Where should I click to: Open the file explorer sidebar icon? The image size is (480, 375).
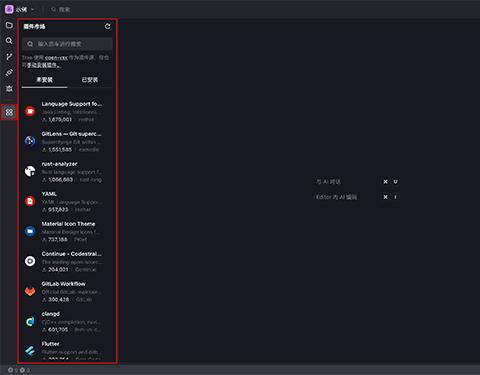9,25
